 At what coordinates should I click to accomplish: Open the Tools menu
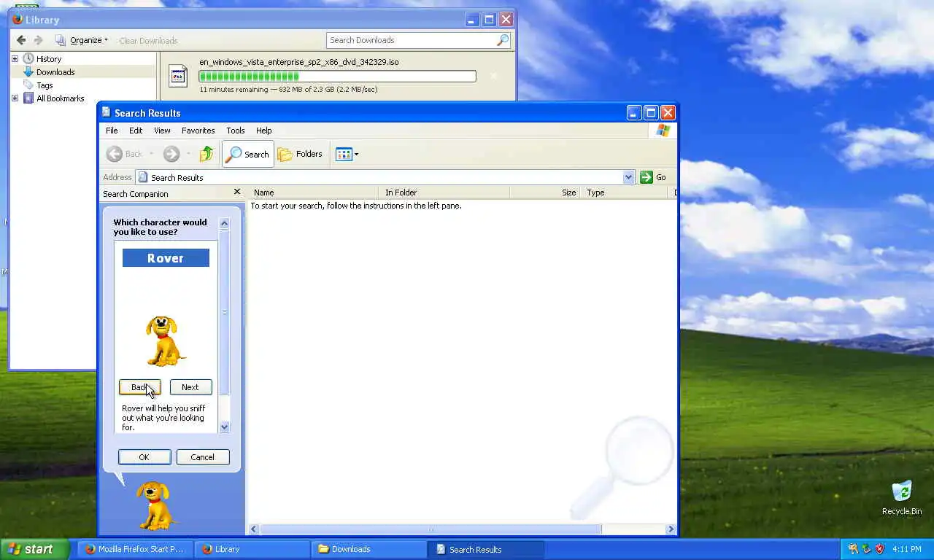pos(236,131)
